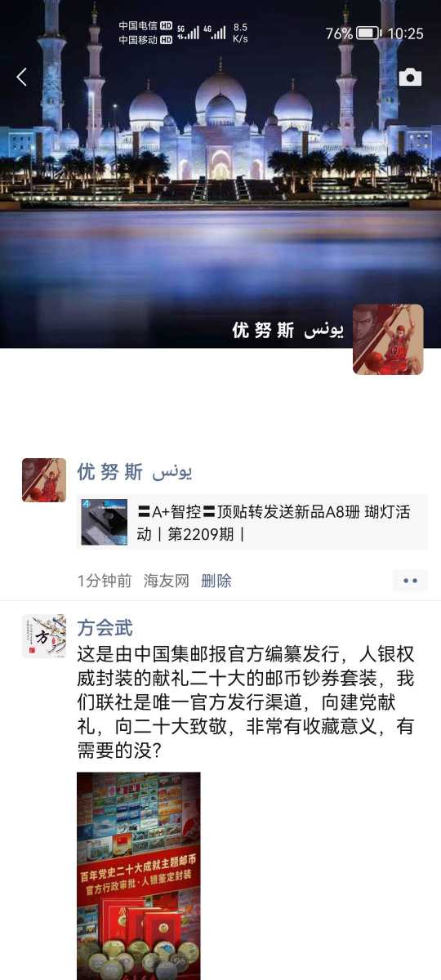The width and height of the screenshot is (441, 980).
Task: Tap the battery indicator in the status bar
Action: point(368,33)
